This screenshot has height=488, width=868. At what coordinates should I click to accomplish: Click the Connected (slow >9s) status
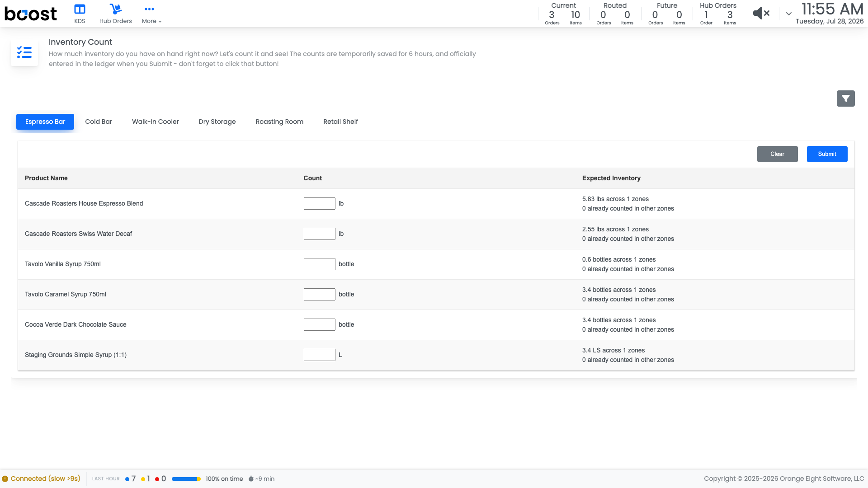pyautogui.click(x=41, y=479)
